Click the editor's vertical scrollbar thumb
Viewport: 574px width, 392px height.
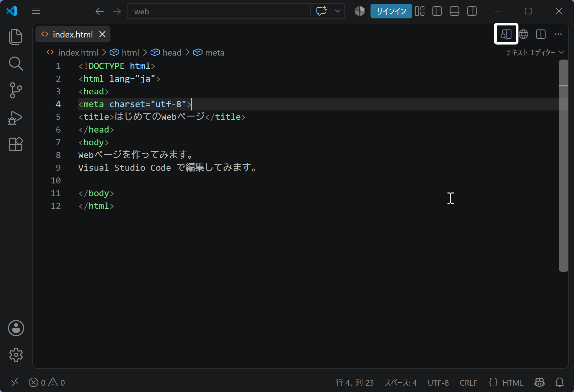564,166
